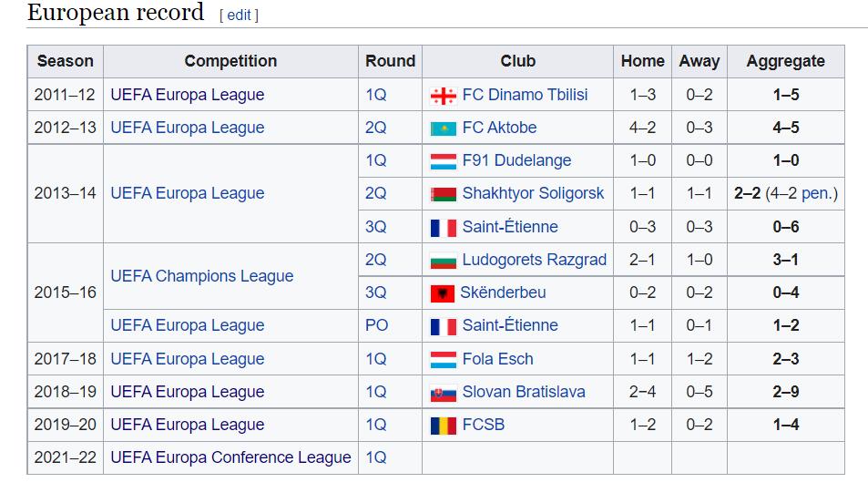Select the Aggregate column header

(x=785, y=61)
